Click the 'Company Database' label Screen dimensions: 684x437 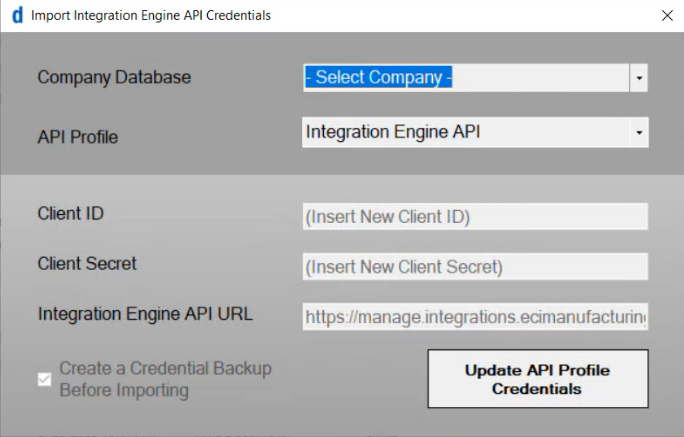114,77
